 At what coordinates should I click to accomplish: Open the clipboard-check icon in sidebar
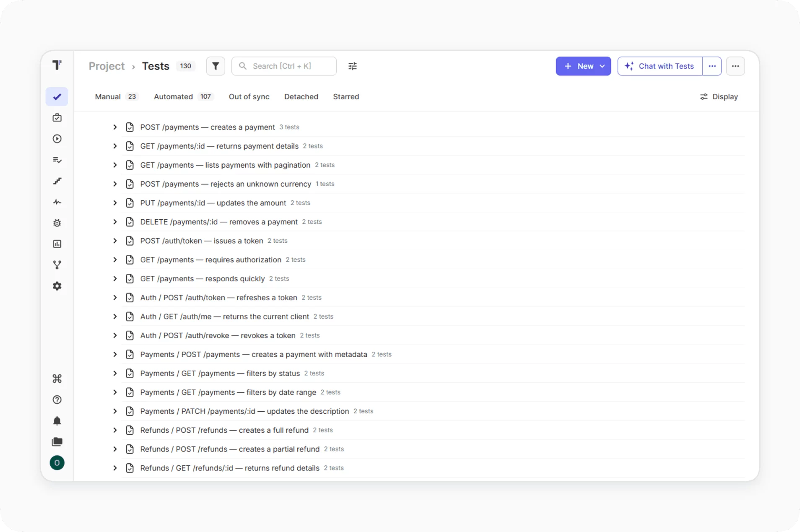coord(57,118)
